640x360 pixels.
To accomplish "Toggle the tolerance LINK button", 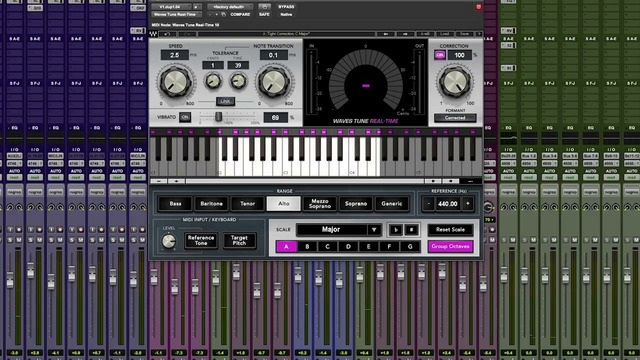I will [x=225, y=101].
